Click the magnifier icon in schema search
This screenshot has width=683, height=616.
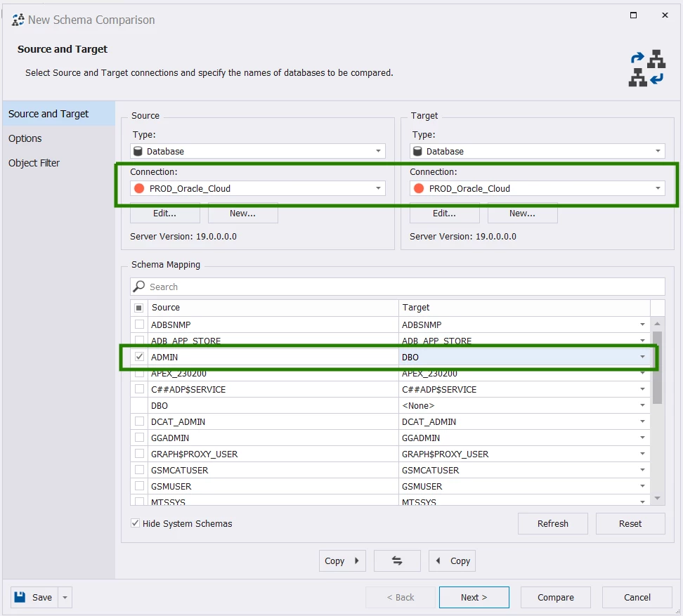[x=139, y=287]
